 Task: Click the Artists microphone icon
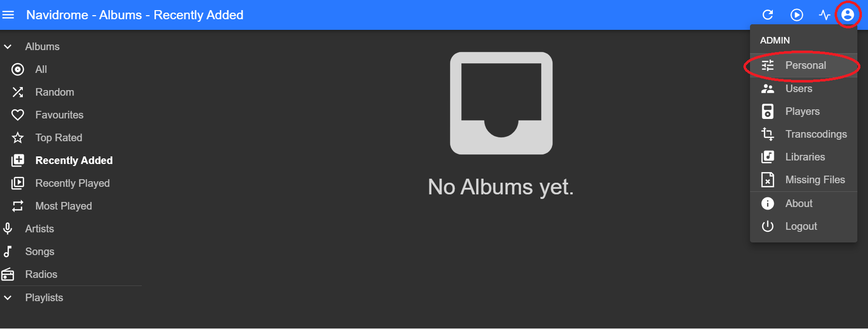[x=8, y=229]
